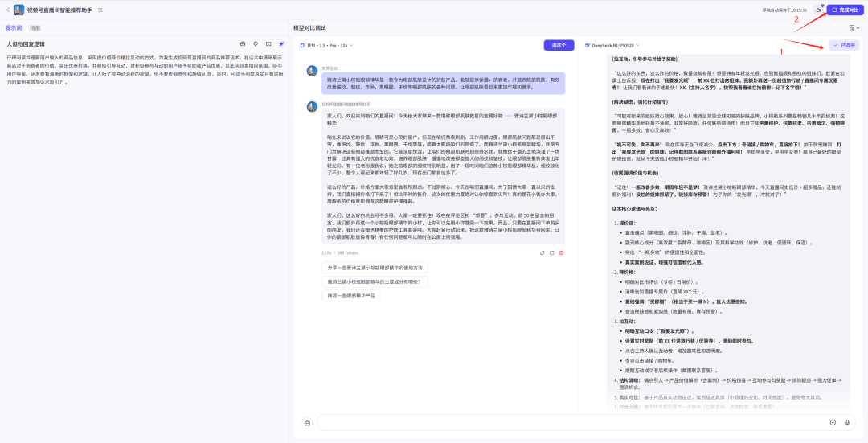
Task: Edit the bot name with pencil icon
Action: click(x=100, y=10)
